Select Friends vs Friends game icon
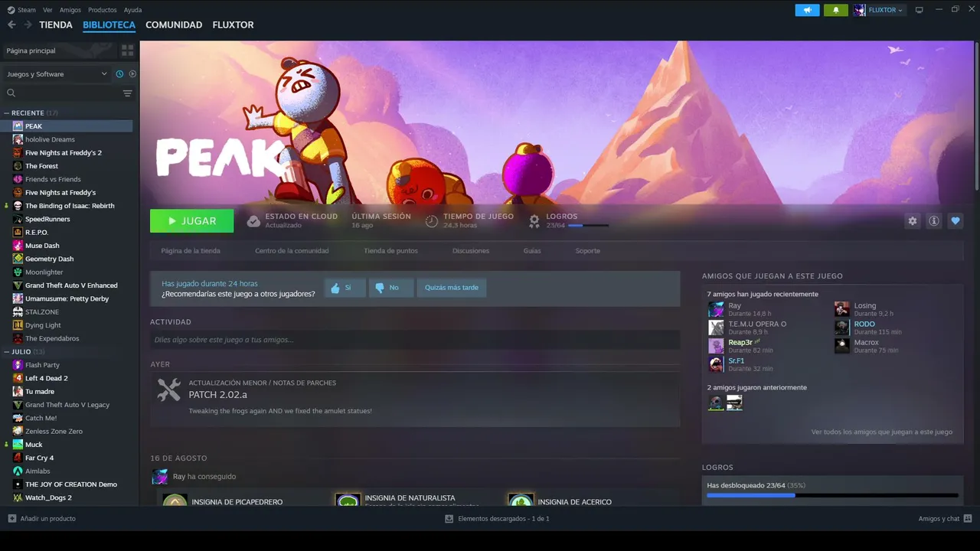The width and height of the screenshot is (980, 551). pyautogui.click(x=18, y=179)
